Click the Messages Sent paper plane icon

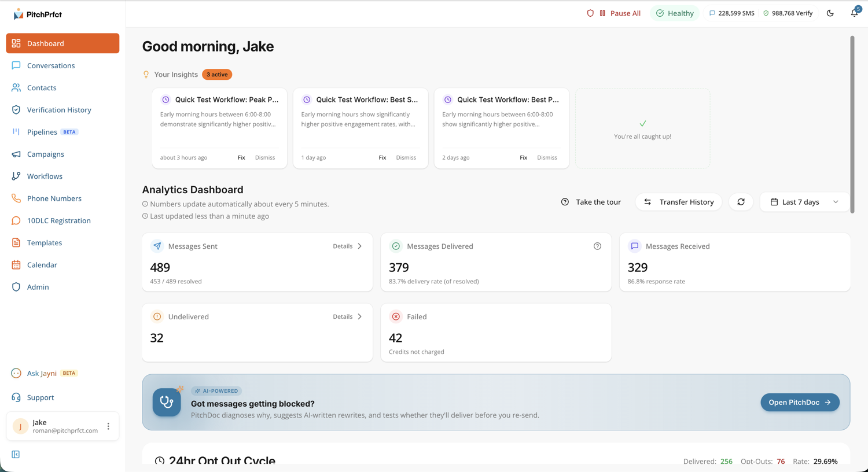tap(157, 246)
